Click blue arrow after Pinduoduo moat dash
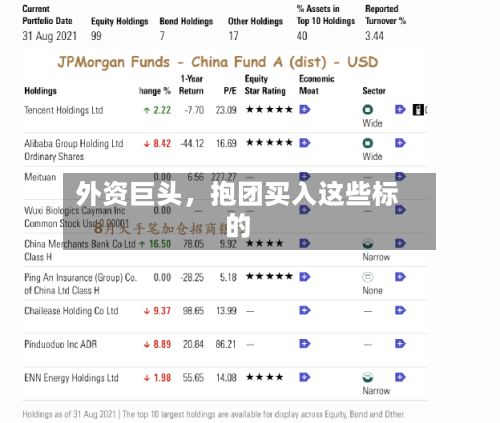This screenshot has height=423, width=500. coord(400,344)
